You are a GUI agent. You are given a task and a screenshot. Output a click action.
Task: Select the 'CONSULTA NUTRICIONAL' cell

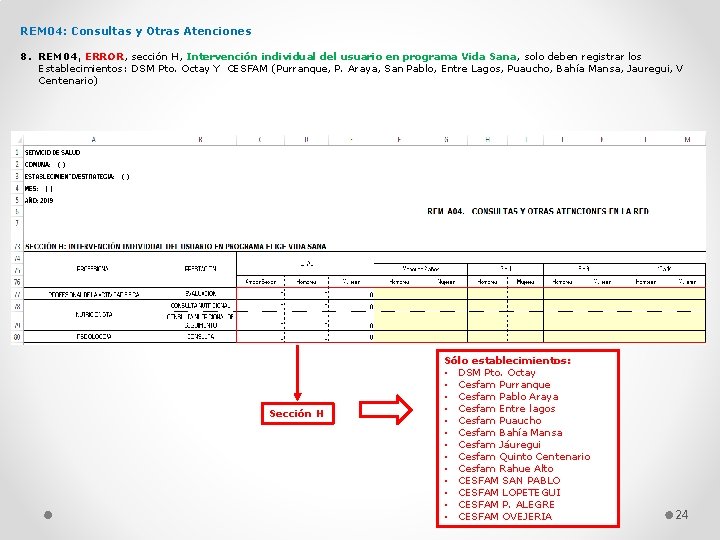pos(200,305)
